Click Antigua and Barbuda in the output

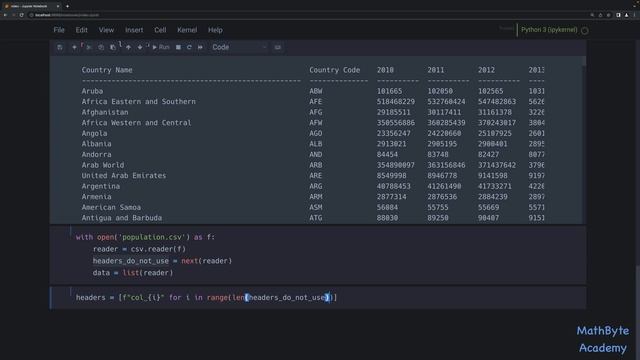pos(122,218)
